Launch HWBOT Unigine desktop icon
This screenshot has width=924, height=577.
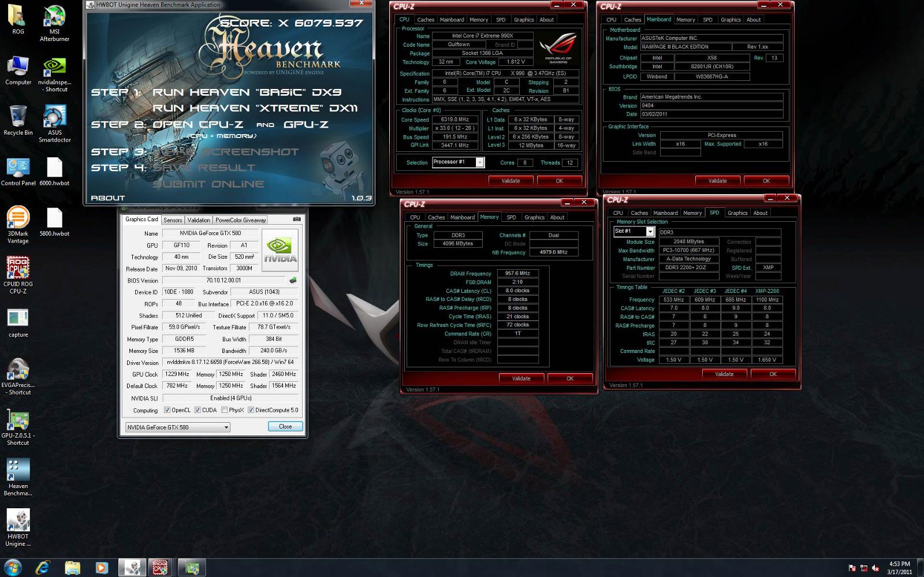pos(18,527)
